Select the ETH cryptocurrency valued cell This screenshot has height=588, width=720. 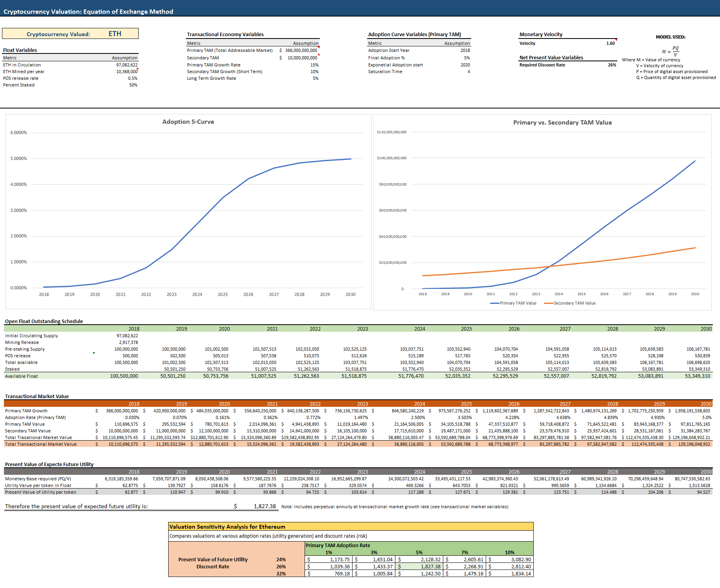[115, 34]
